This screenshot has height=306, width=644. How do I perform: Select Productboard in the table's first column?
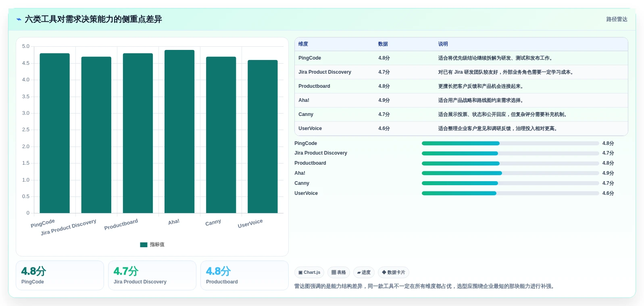pos(314,86)
